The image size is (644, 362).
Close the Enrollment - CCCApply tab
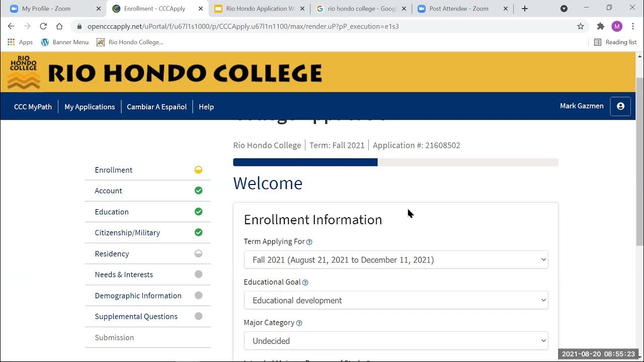[201, 9]
